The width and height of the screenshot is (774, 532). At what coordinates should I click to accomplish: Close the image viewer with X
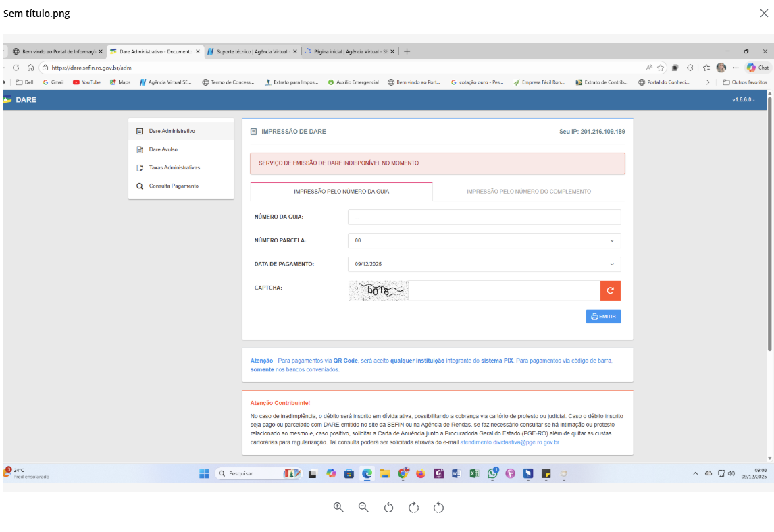click(764, 13)
